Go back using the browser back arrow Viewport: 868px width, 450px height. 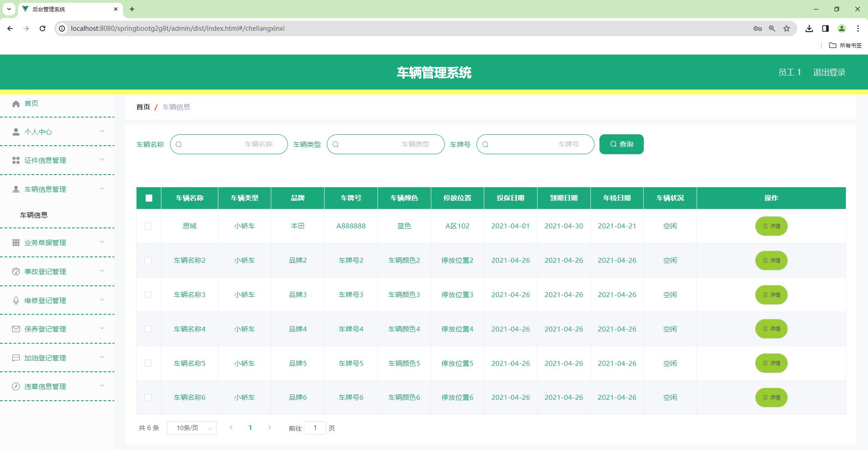[10, 28]
